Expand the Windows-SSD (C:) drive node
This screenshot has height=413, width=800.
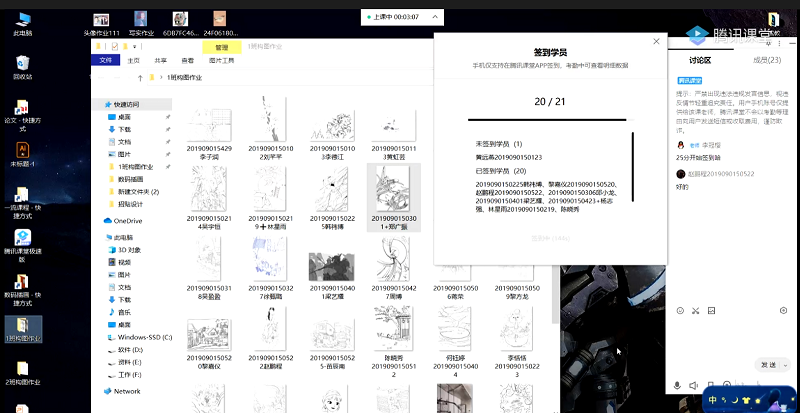coord(97,337)
